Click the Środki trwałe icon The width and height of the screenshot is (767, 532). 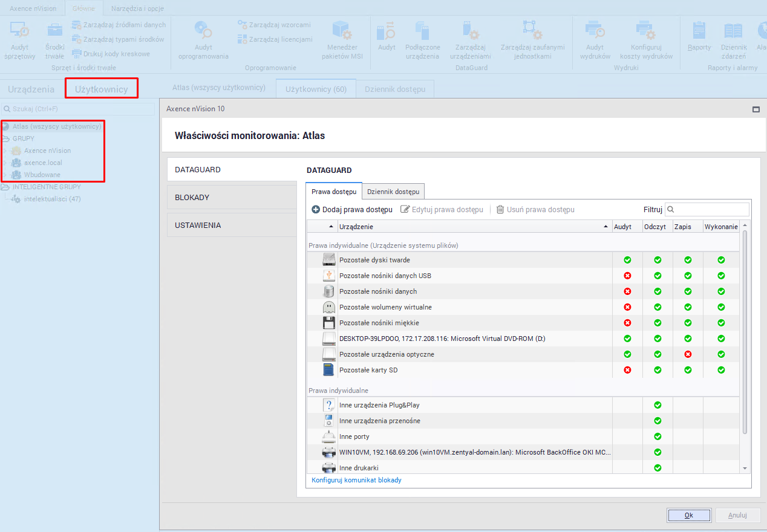pos(54,30)
